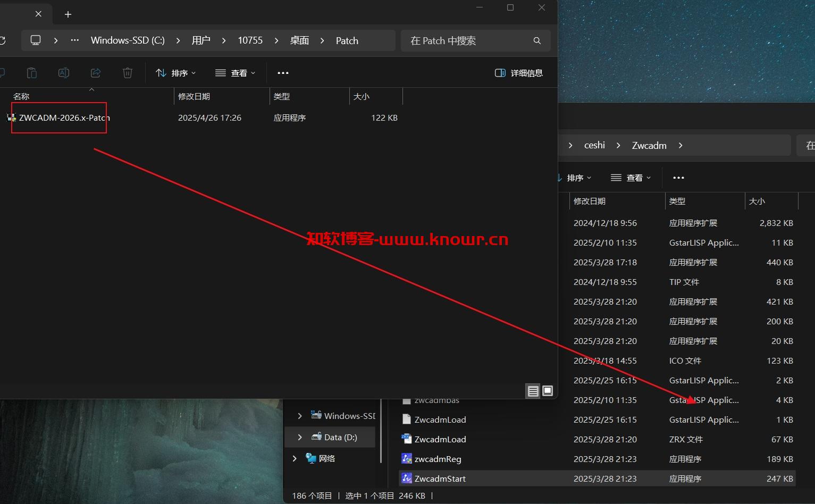This screenshot has width=815, height=504.
Task: Click the 网络 network icon in sidebar
Action: 311,458
